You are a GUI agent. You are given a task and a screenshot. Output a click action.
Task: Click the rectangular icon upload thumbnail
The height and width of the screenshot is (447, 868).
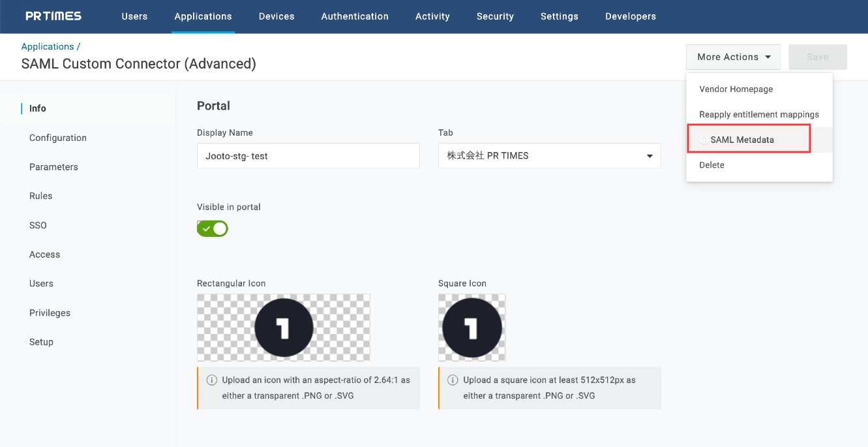(x=283, y=327)
